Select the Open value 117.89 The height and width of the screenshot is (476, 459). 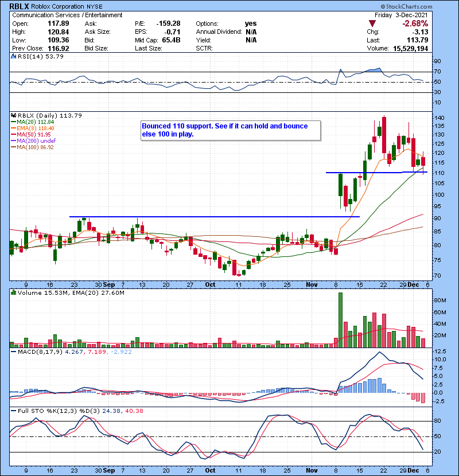point(59,24)
